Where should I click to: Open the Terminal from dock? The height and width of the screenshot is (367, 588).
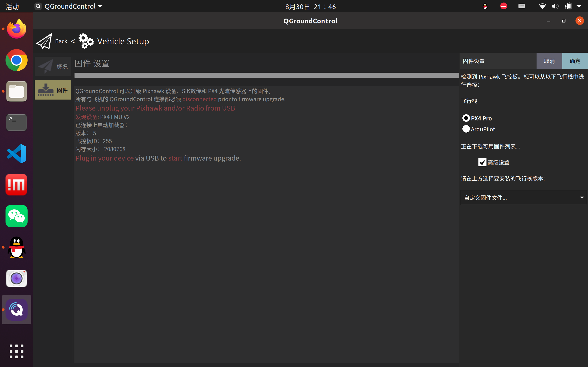click(17, 122)
